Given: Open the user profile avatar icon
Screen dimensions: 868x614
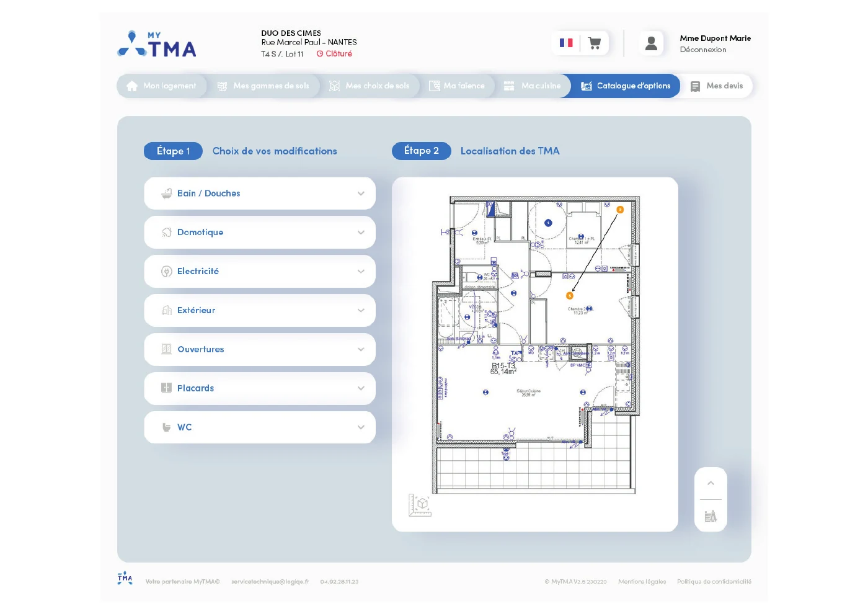Looking at the screenshot, I should [x=651, y=43].
